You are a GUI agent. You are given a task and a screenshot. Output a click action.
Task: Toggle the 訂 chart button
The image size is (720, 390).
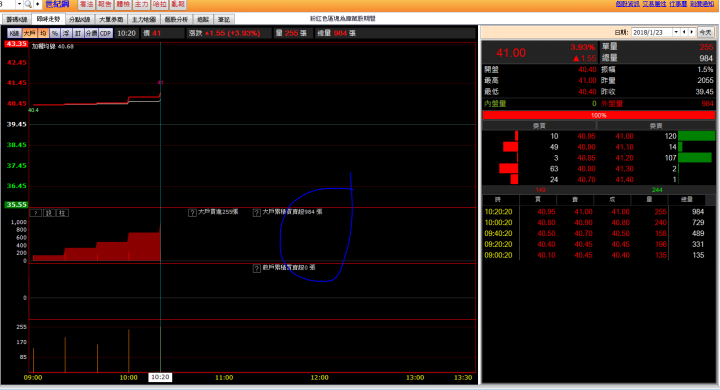coord(78,33)
